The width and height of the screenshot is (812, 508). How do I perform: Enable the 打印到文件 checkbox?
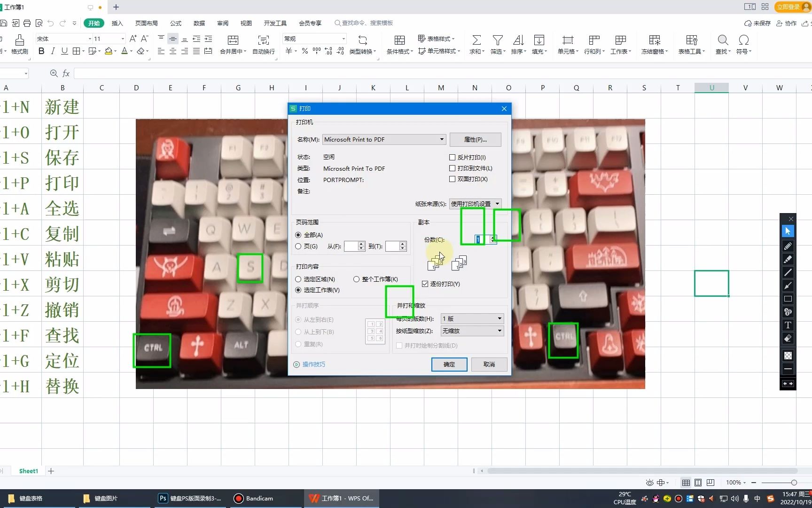tap(453, 168)
